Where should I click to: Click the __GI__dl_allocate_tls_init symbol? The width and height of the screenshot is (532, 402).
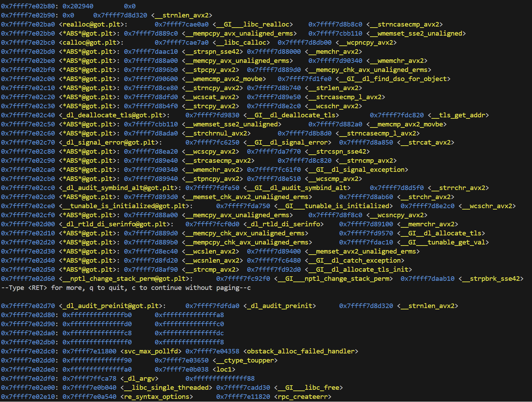point(358,270)
